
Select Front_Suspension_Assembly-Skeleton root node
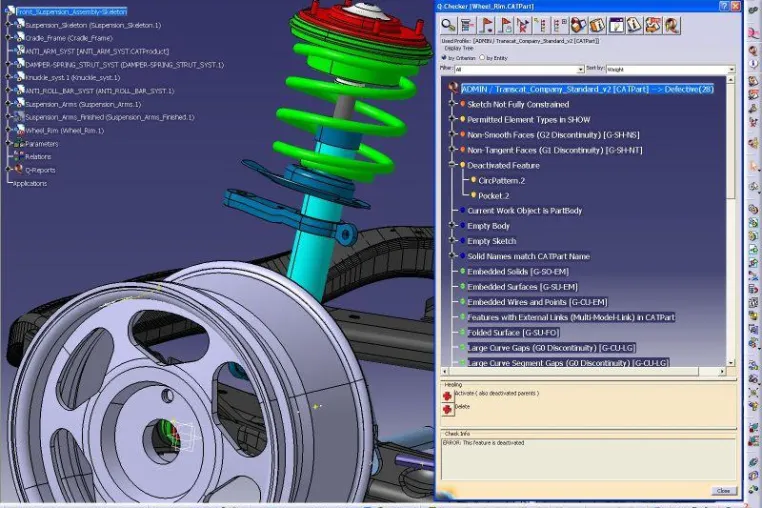click(x=71, y=11)
